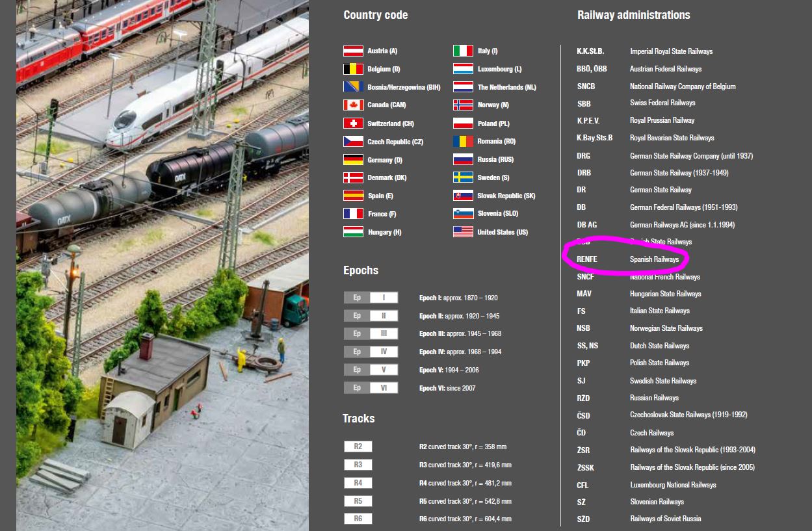Viewport: 812px width, 531px height.
Task: Click the model railway layout photo
Action: click(163, 265)
